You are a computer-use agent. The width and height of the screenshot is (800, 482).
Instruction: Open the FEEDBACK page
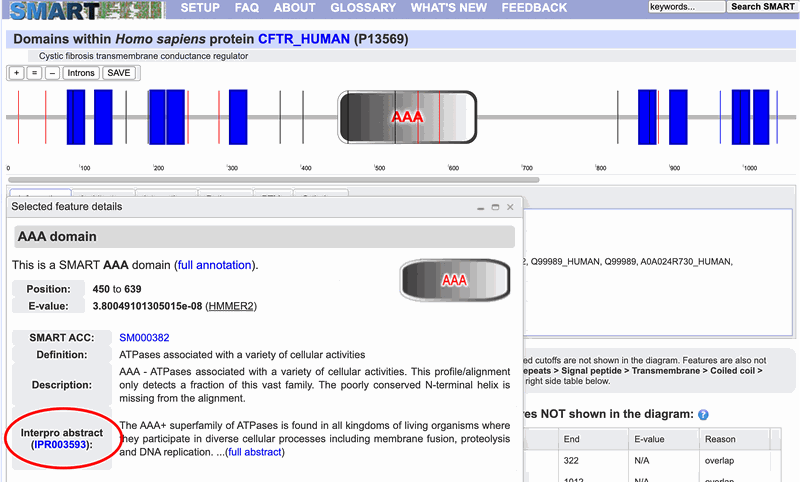click(x=534, y=8)
